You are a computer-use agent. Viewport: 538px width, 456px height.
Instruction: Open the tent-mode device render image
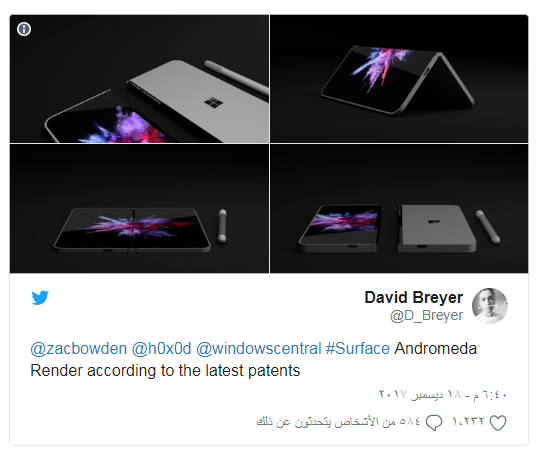tap(399, 79)
